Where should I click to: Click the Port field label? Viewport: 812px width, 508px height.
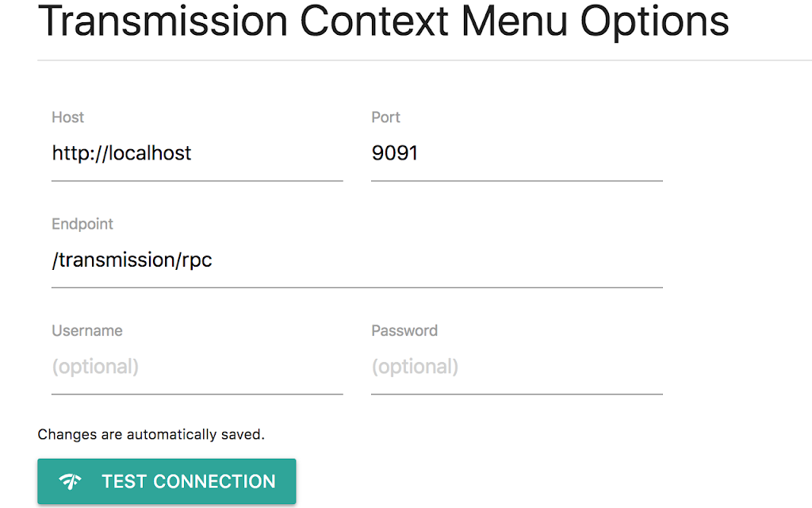(386, 117)
